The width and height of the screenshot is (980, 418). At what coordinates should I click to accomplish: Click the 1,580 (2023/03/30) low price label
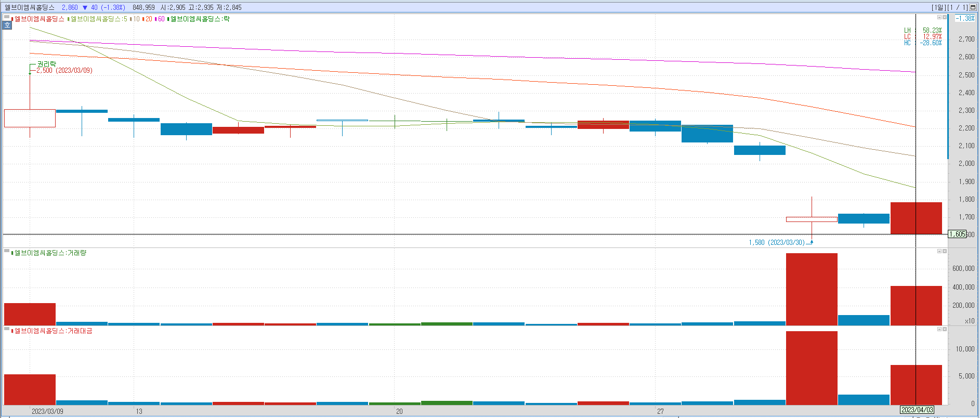776,242
